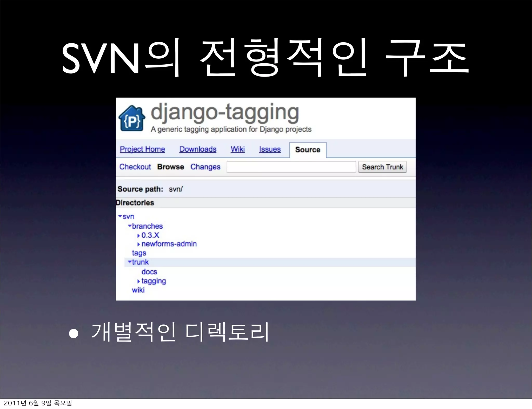Click the Source path label
532x409 pixels.
140,189
